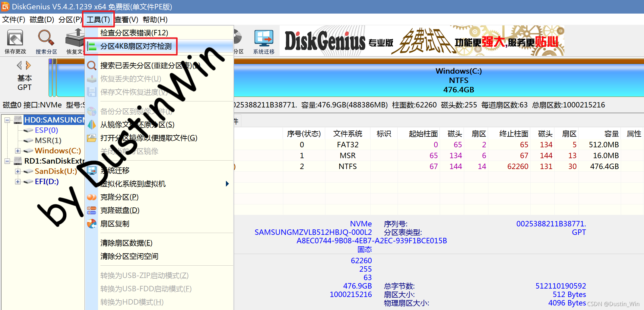Expand the Windows(C:) tree node
The width and height of the screenshot is (644, 310).
coord(18,151)
